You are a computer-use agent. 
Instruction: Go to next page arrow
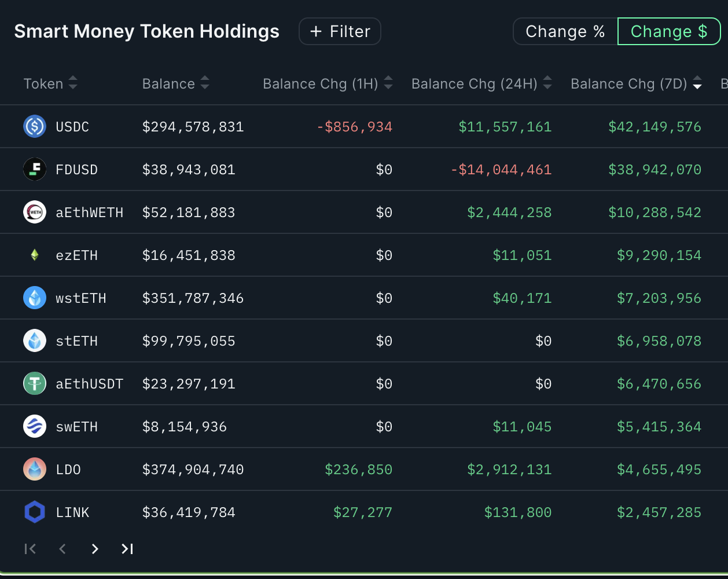(x=95, y=549)
